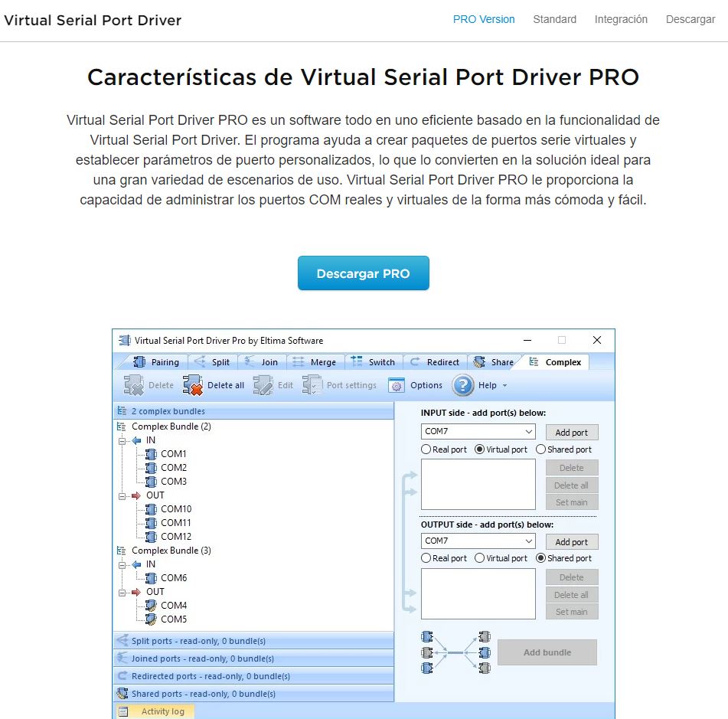Open the PRO Version nav item
The width and height of the screenshot is (728, 719).
484,19
